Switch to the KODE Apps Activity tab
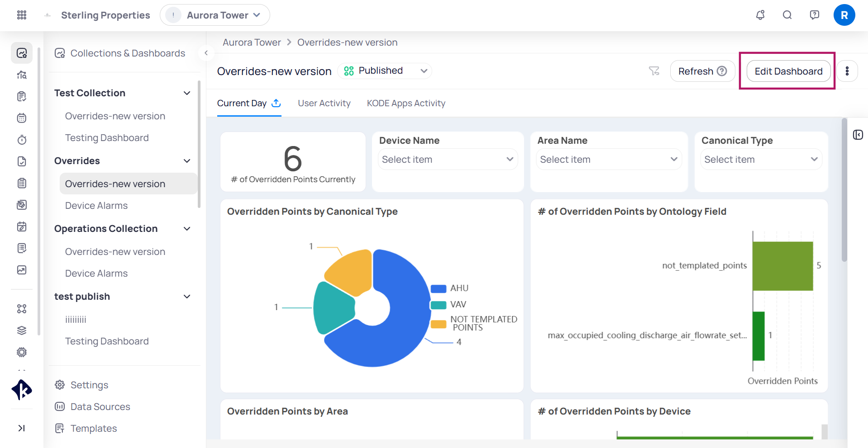868x448 pixels. pos(406,104)
